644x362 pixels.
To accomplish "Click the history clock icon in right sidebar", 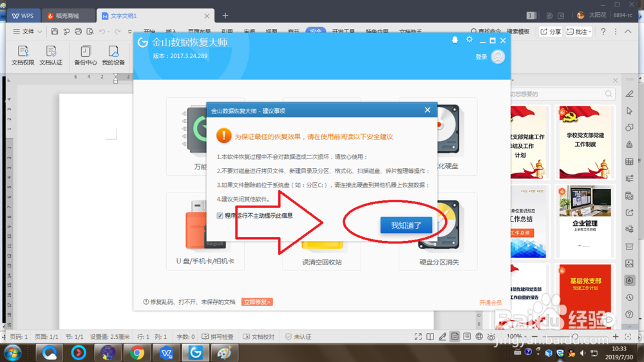I will [629, 298].
